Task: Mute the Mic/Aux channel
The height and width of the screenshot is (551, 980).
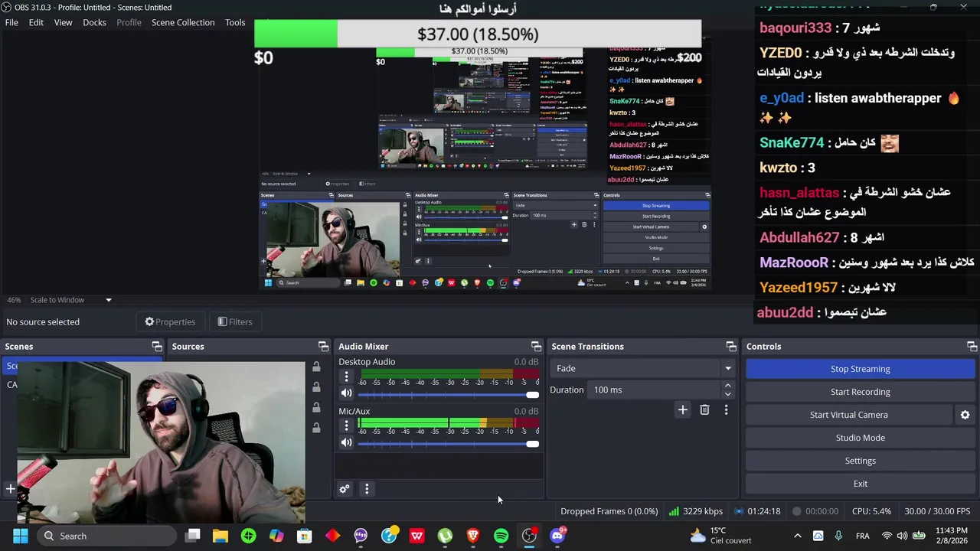Action: 346,442
